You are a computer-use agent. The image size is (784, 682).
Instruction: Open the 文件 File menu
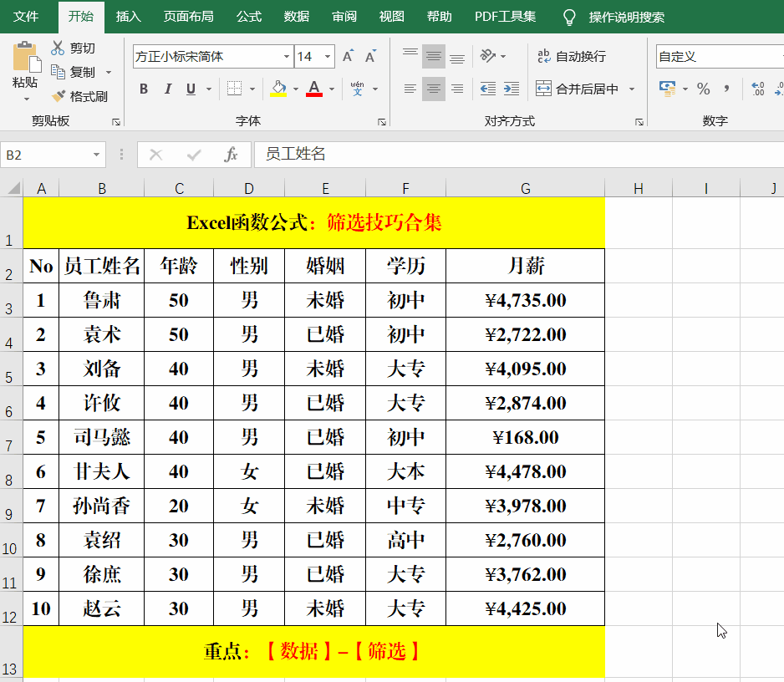pyautogui.click(x=26, y=17)
